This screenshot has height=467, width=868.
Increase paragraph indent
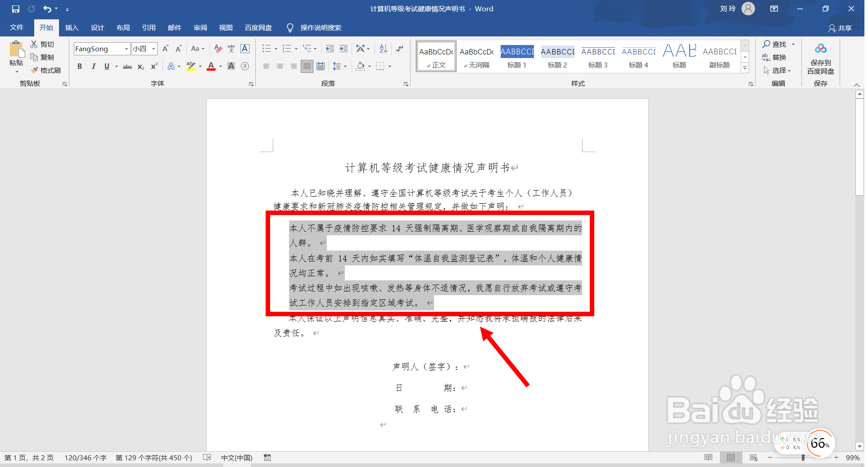(344, 49)
